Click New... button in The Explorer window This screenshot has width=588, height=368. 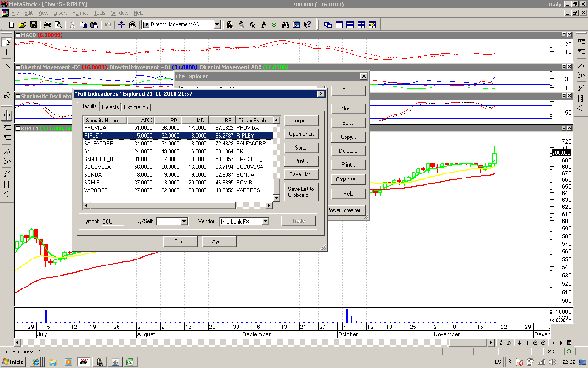[348, 109]
